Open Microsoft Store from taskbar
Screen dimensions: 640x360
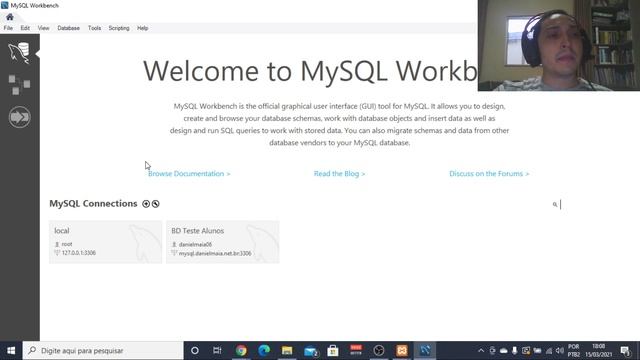333,350
